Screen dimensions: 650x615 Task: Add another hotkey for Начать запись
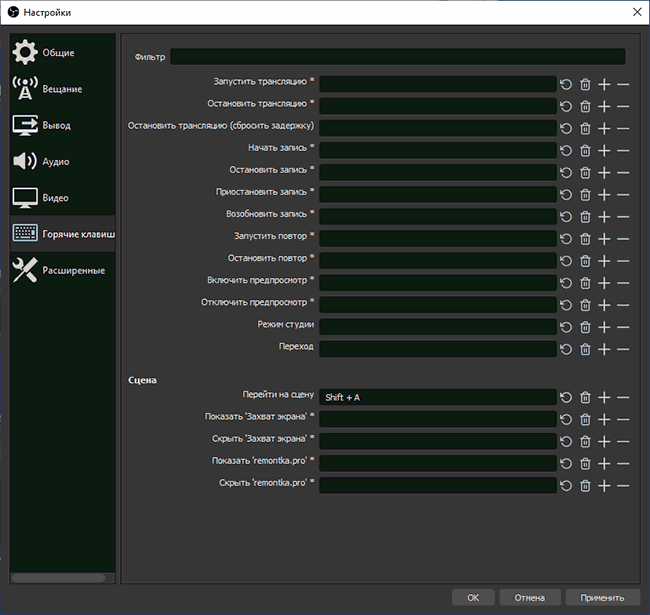coord(604,150)
